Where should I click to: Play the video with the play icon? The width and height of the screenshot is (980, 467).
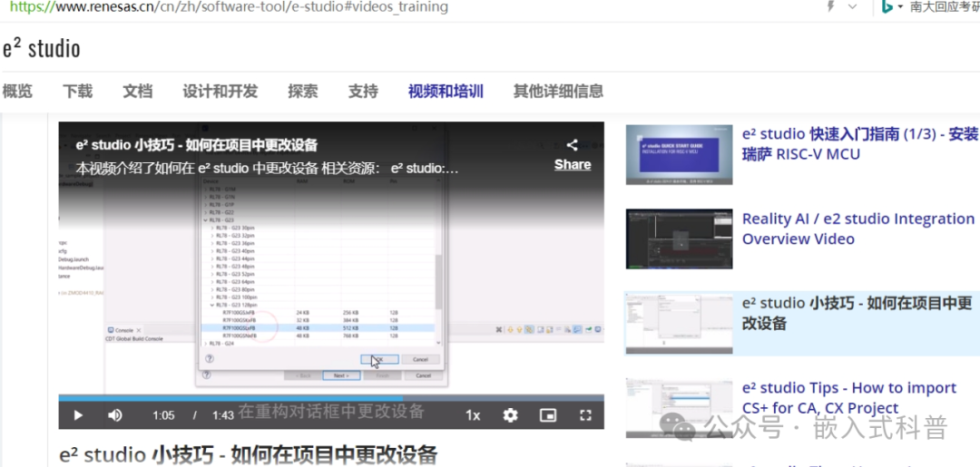(x=77, y=415)
